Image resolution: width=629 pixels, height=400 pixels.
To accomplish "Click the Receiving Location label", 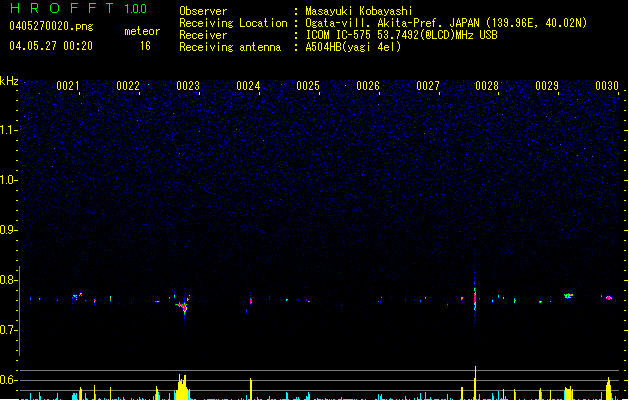I will pos(233,23).
